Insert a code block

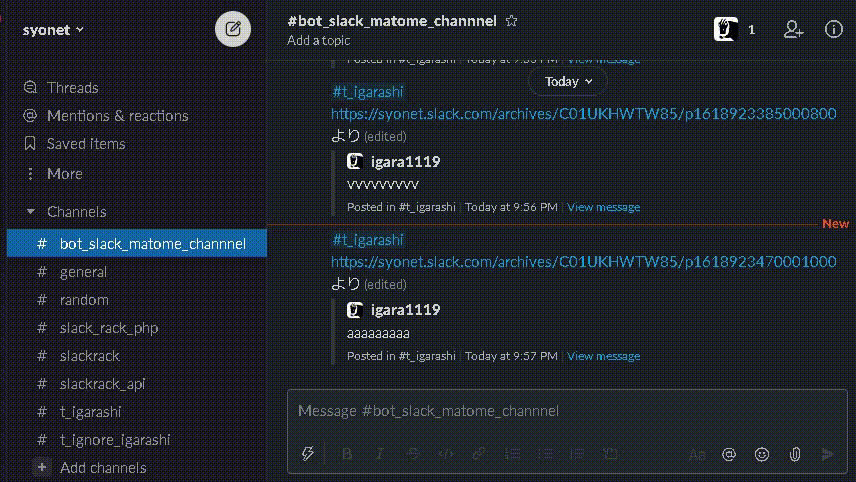tap(610, 454)
